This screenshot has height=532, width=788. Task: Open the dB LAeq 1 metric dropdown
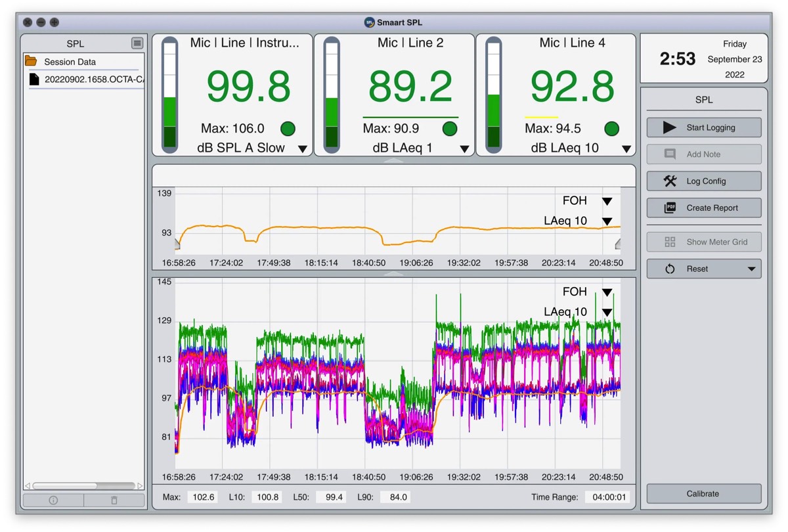point(464,149)
